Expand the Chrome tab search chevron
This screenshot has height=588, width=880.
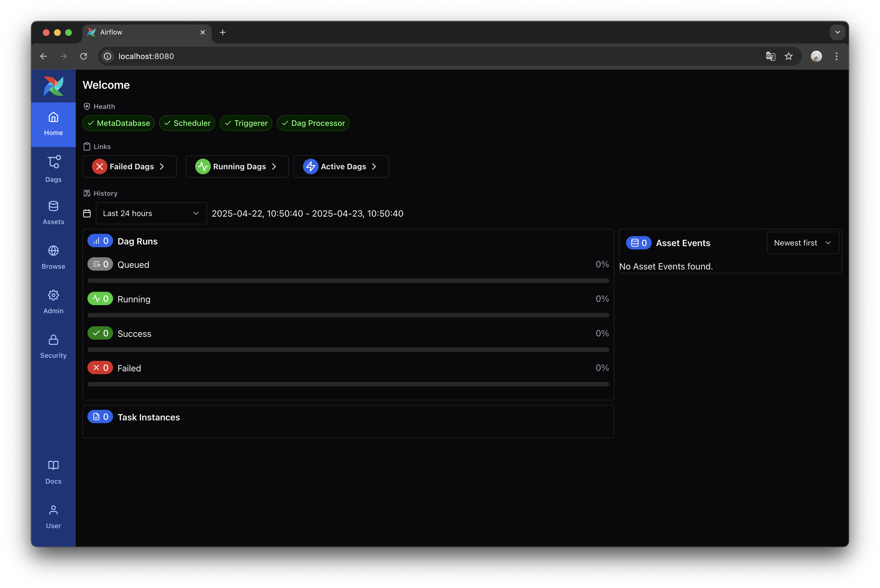tap(838, 32)
